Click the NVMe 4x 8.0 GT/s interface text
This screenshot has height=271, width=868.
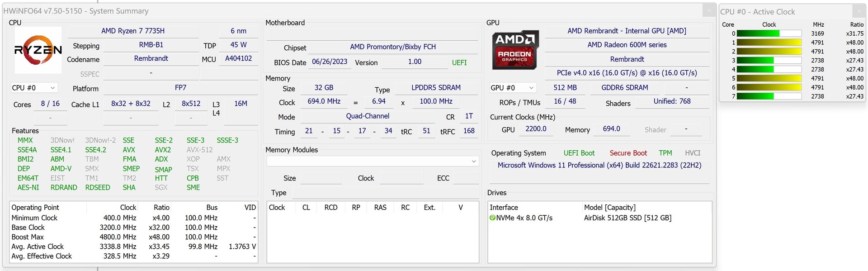pos(524,218)
